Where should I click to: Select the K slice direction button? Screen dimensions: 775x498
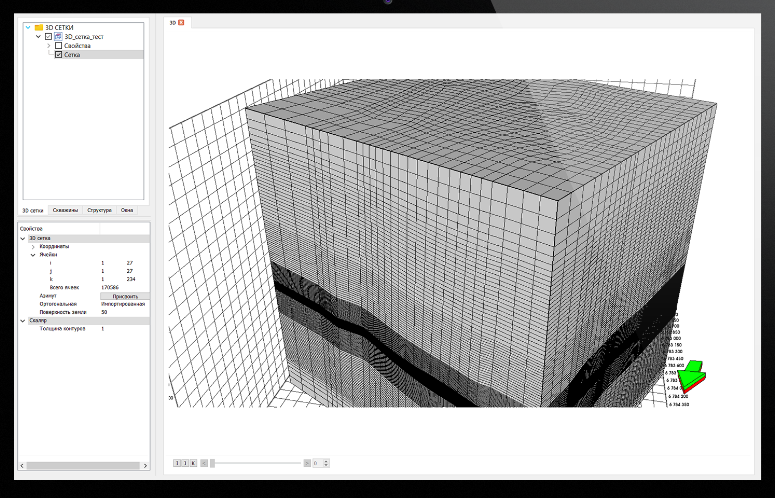pyautogui.click(x=193, y=463)
